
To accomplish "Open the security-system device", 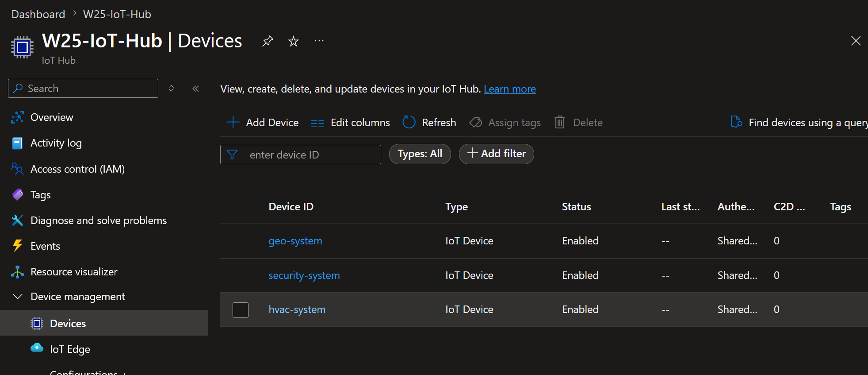I will point(304,275).
